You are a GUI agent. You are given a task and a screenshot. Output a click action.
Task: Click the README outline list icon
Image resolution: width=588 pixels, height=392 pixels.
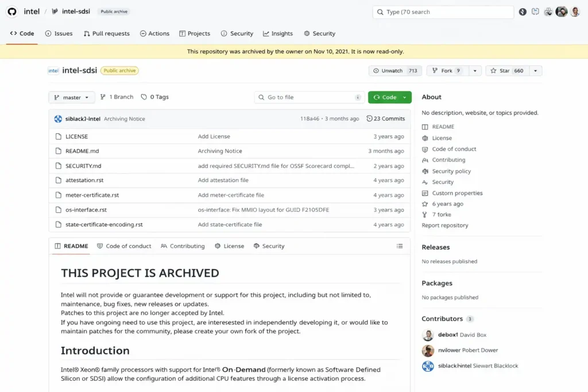400,246
